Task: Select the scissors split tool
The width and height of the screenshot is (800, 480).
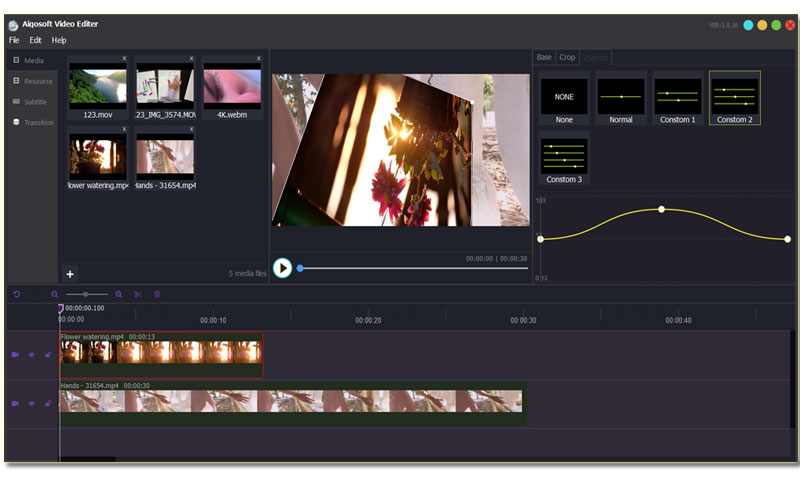Action: click(x=138, y=294)
